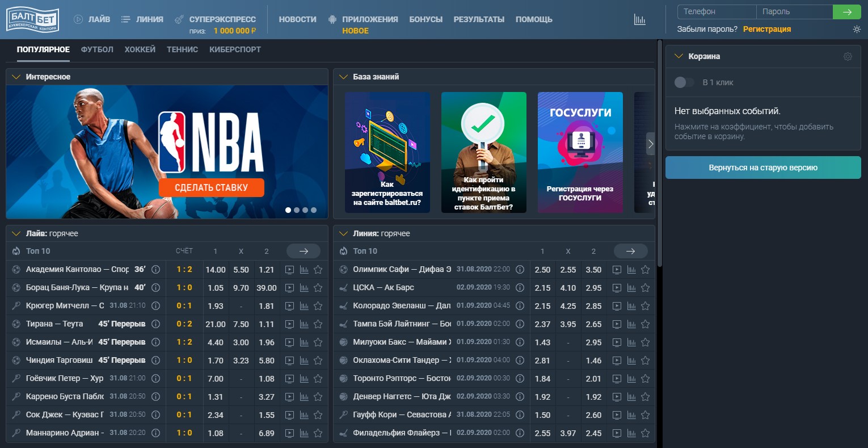Screen dimensions: 868x448
Task: Star the Торонто Рэпторс match
Action: click(x=645, y=379)
